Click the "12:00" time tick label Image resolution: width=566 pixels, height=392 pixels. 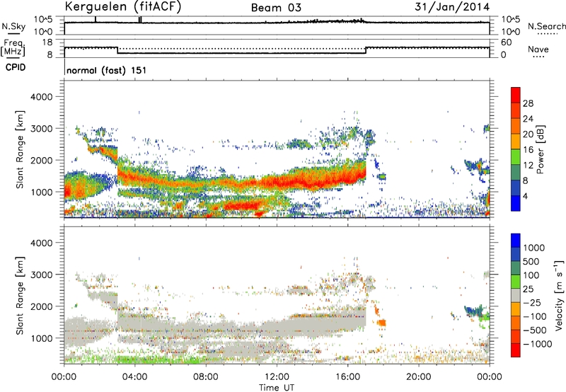[x=277, y=377]
